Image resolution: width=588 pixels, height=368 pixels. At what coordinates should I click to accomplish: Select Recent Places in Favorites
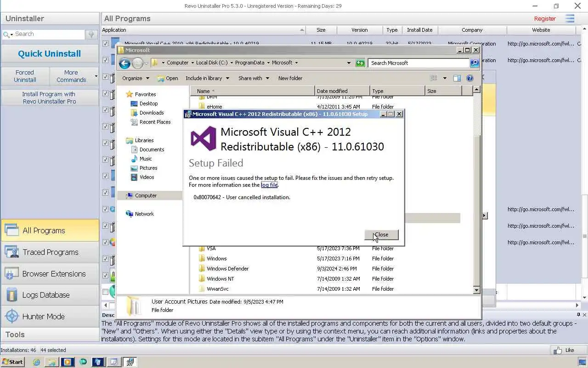[x=155, y=122]
